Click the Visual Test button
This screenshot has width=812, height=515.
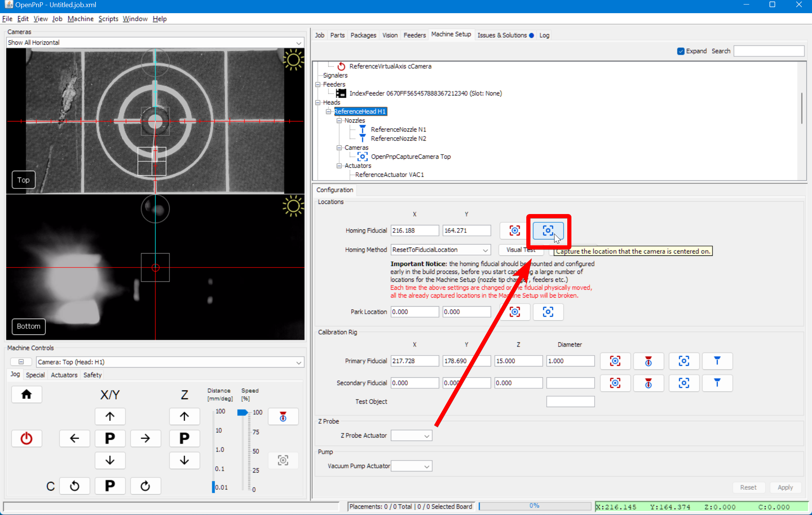point(521,249)
